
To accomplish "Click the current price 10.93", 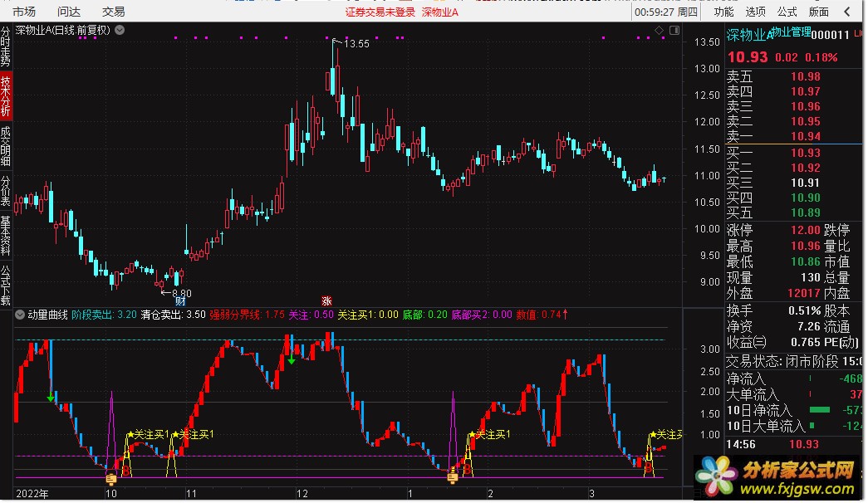I will coord(748,57).
